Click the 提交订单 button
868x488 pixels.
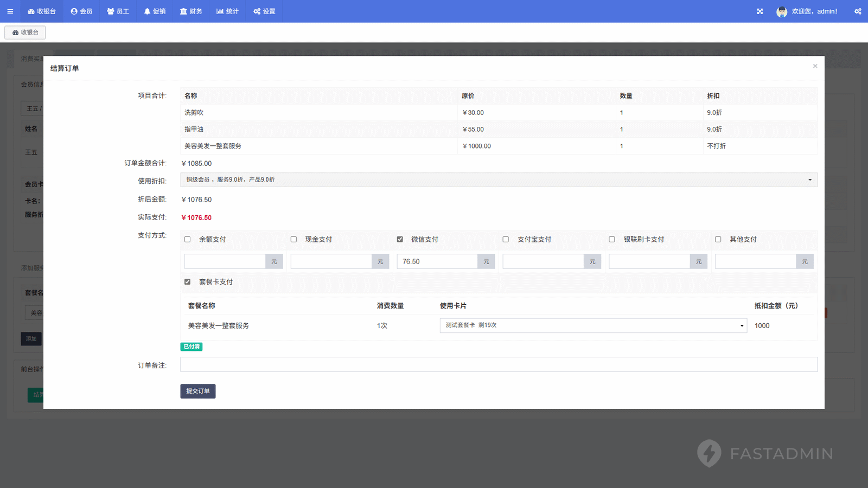point(197,391)
